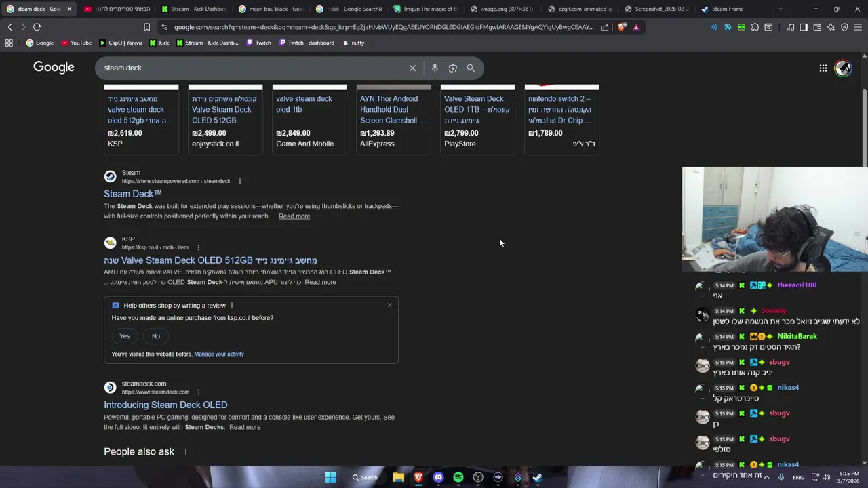Image resolution: width=868 pixels, height=488 pixels.
Task: Open the browser extensions puzzle icon
Action: coord(755,27)
